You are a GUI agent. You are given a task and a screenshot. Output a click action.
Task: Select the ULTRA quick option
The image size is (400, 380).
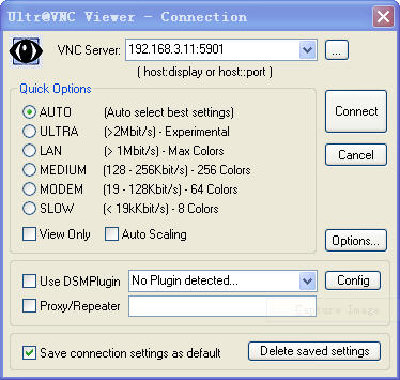click(29, 131)
